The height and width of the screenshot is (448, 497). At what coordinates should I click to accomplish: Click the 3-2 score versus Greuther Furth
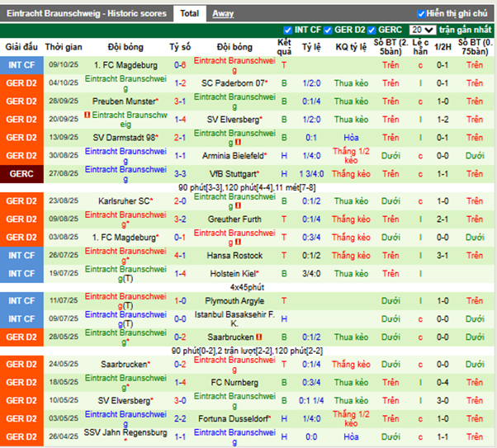[x=180, y=219]
